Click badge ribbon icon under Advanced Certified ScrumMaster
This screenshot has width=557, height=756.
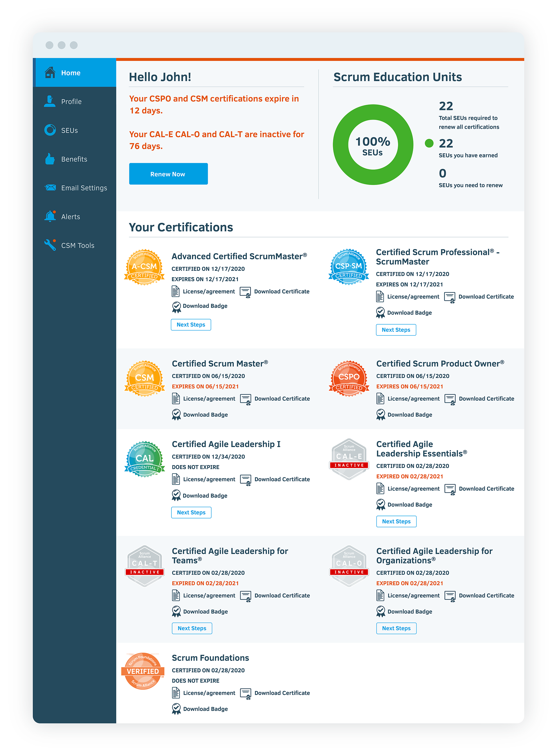pos(176,307)
